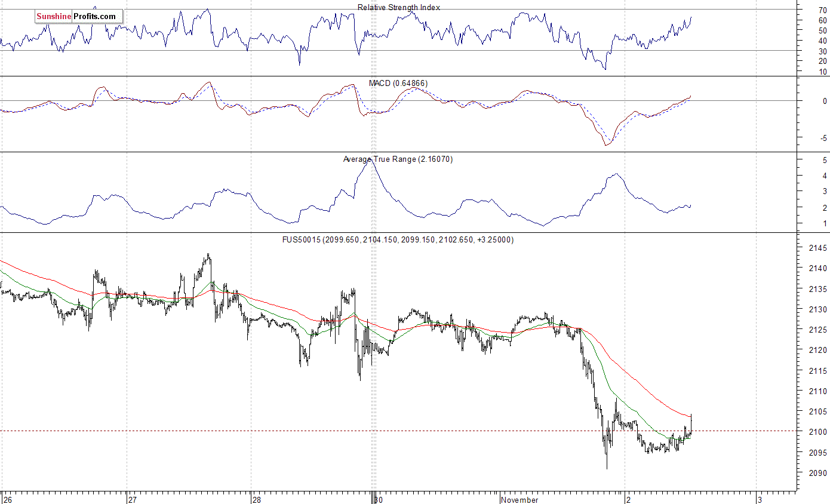Select the MACD (0.64866) label
The width and height of the screenshot is (830, 504).
[x=398, y=83]
